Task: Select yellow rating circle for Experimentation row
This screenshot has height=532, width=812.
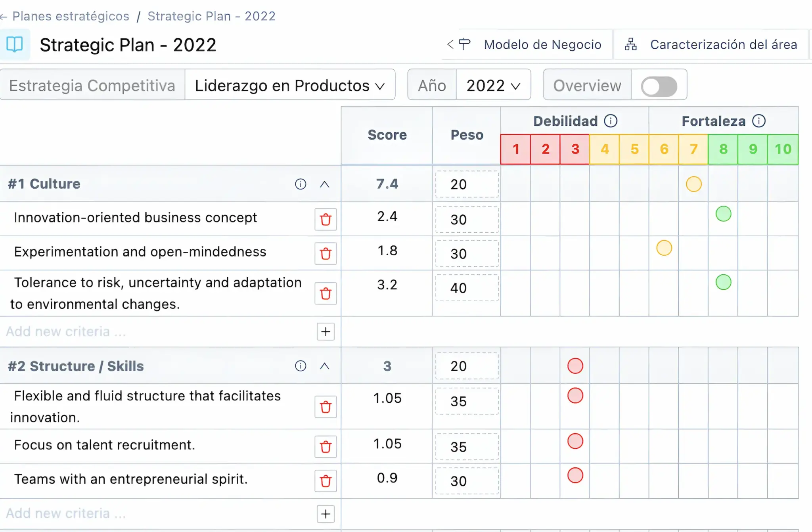Action: point(664,248)
